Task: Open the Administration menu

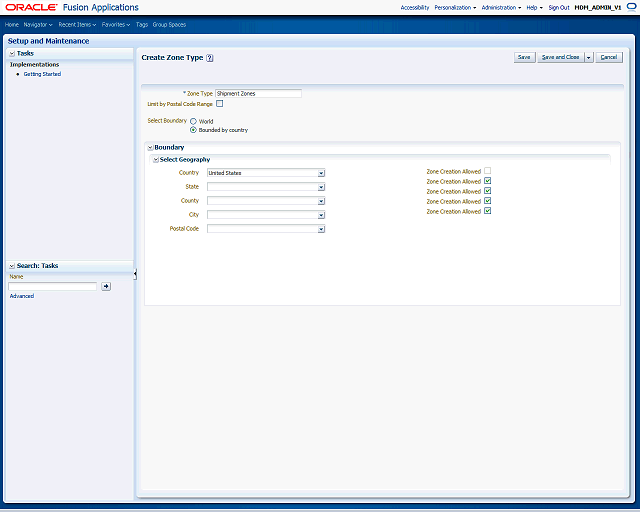Action: click(501, 8)
